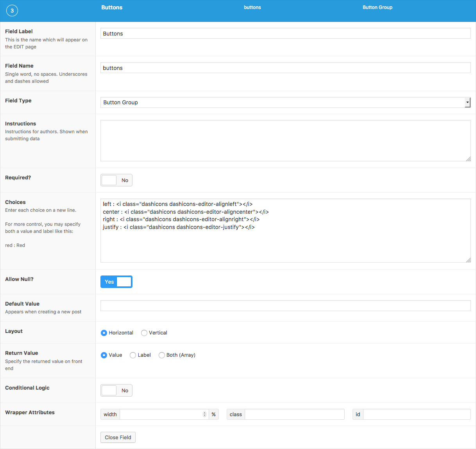
Task: Click the wrapper id input field
Action: pyautogui.click(x=416, y=414)
